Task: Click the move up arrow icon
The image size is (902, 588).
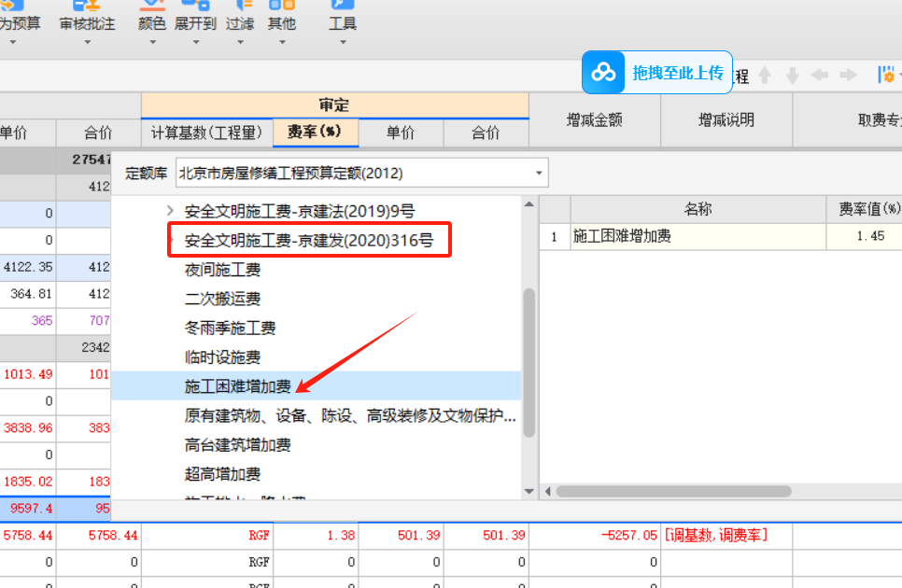Action: coord(765,76)
